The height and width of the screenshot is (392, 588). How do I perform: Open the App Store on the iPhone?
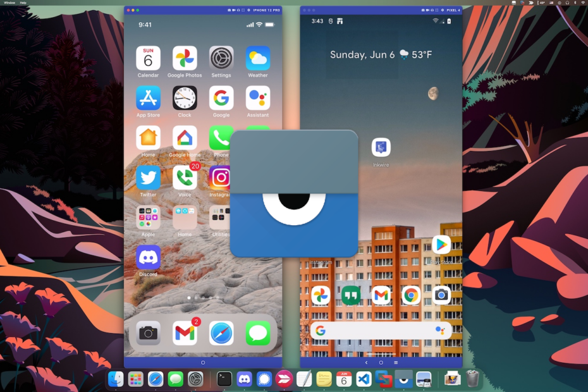pos(148,98)
